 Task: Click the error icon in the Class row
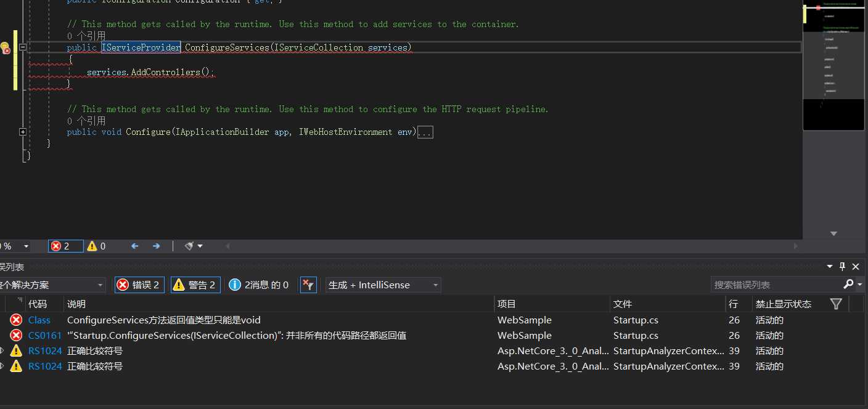16,320
